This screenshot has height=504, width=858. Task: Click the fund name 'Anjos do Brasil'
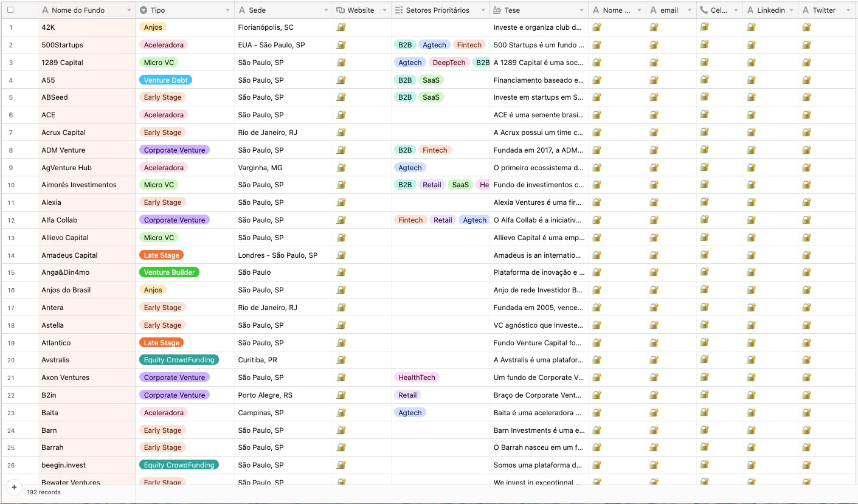(66, 290)
